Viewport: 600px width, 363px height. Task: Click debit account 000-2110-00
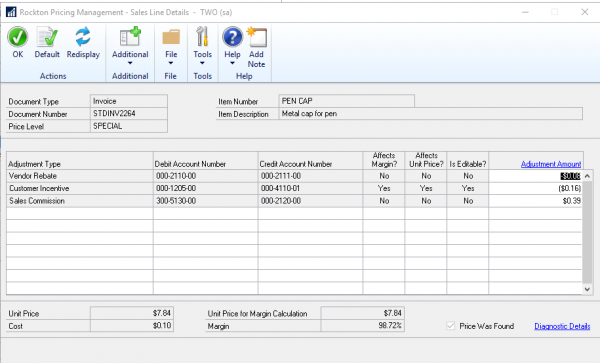(x=176, y=176)
